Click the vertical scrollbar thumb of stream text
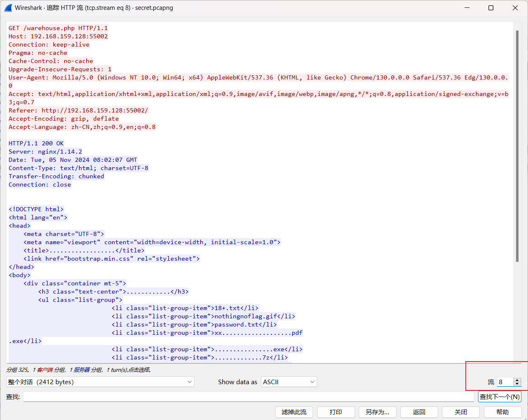Viewport: 528px width, 420px height. tap(517, 146)
